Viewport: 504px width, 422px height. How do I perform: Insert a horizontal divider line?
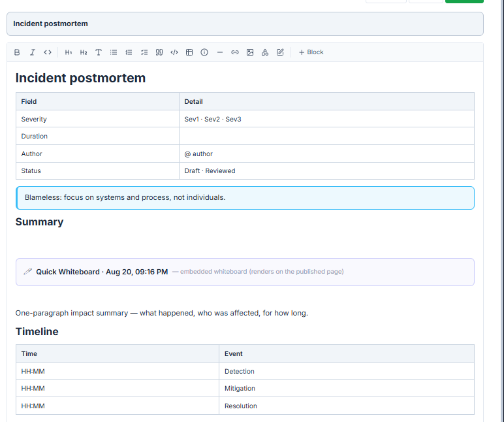point(220,52)
